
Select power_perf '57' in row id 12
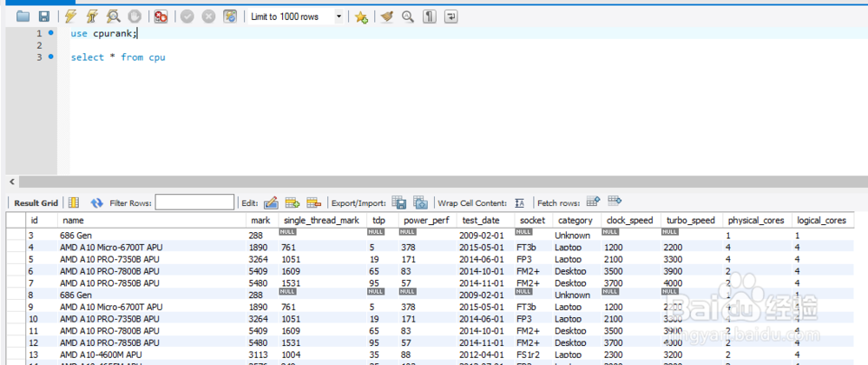[x=427, y=343]
